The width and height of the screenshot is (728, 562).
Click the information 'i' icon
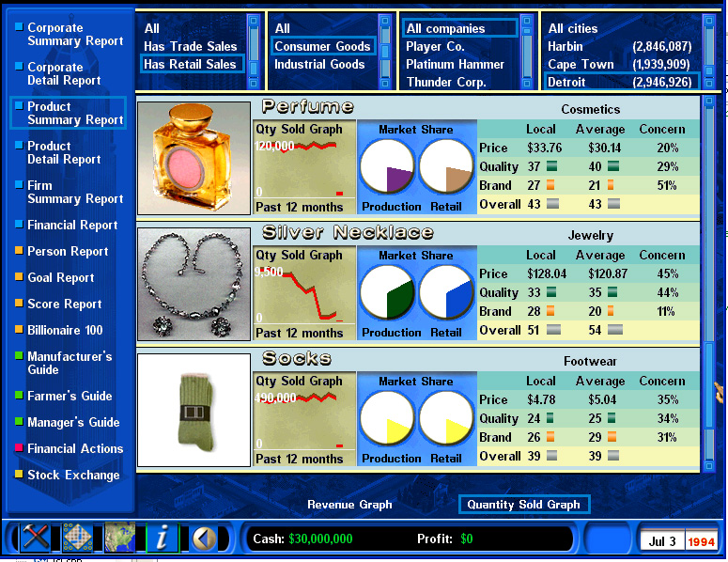tap(163, 538)
